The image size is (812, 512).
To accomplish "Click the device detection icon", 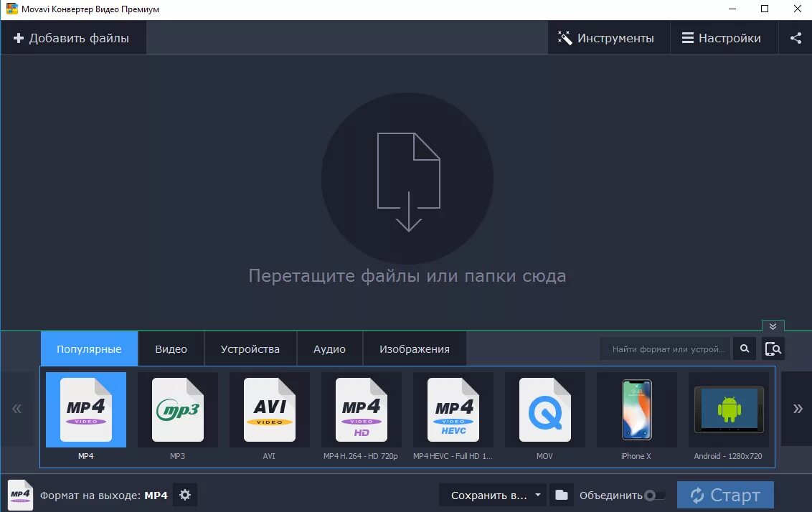I will pos(773,349).
